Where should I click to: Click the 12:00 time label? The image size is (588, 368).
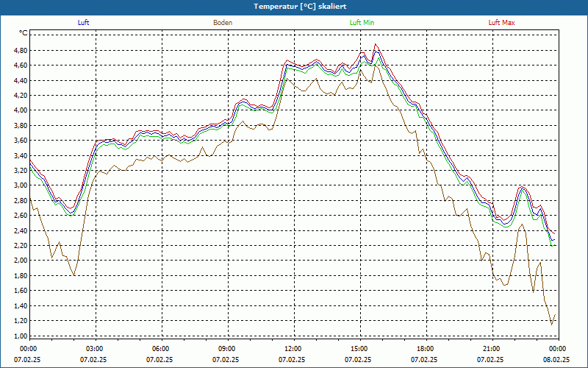(293, 349)
